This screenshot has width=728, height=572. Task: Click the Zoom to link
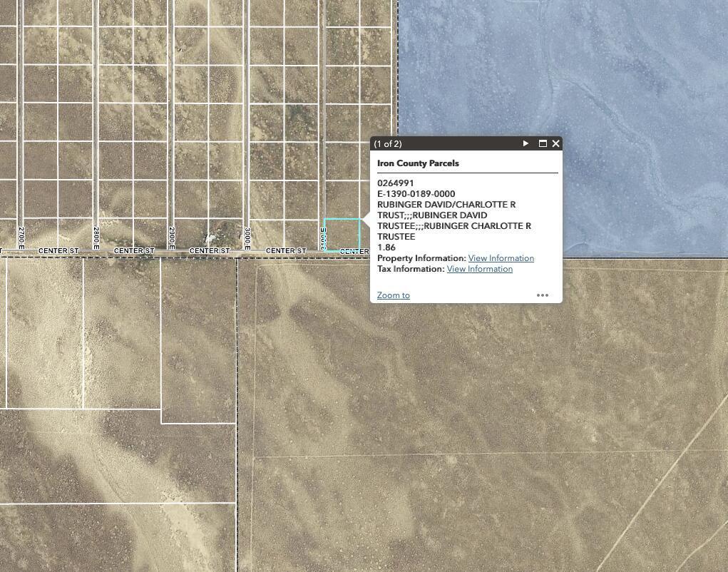393,295
